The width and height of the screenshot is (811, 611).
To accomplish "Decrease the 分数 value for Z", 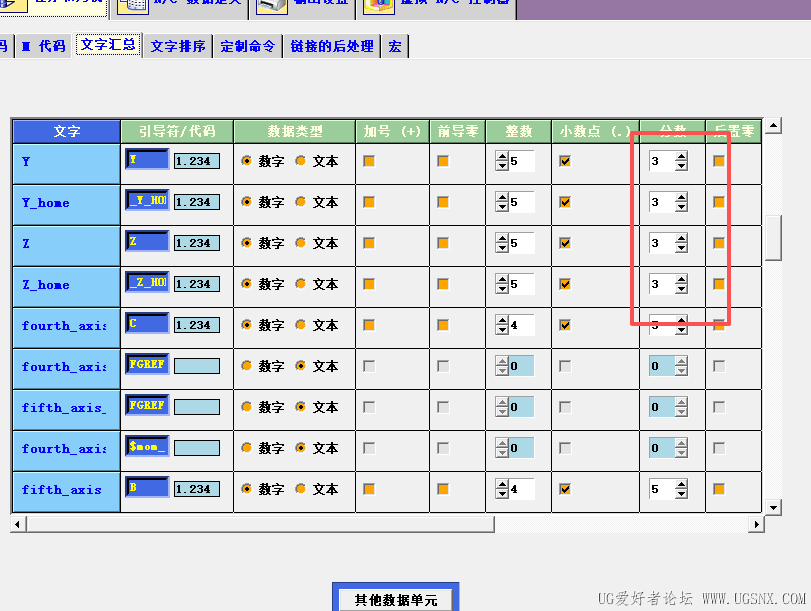I will [681, 247].
